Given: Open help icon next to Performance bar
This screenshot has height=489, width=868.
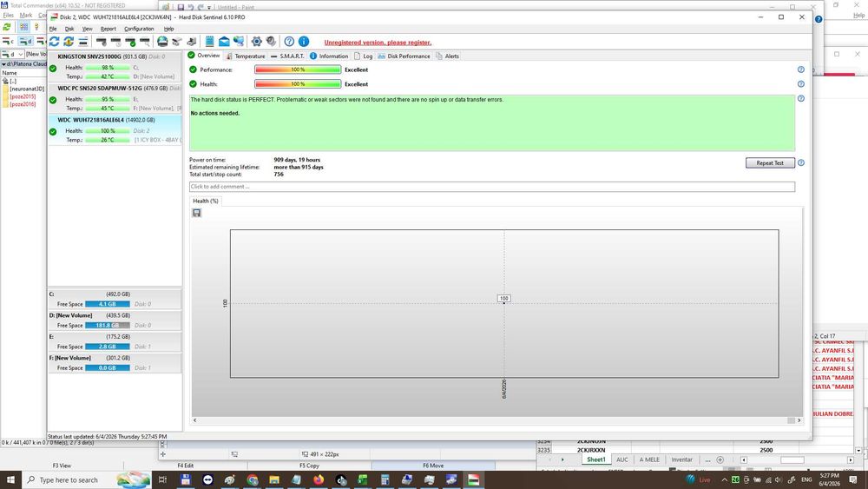Looking at the screenshot, I should pos(800,69).
